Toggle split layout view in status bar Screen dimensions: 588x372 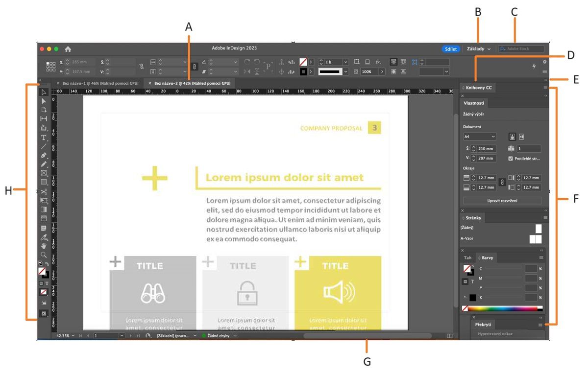pos(450,336)
